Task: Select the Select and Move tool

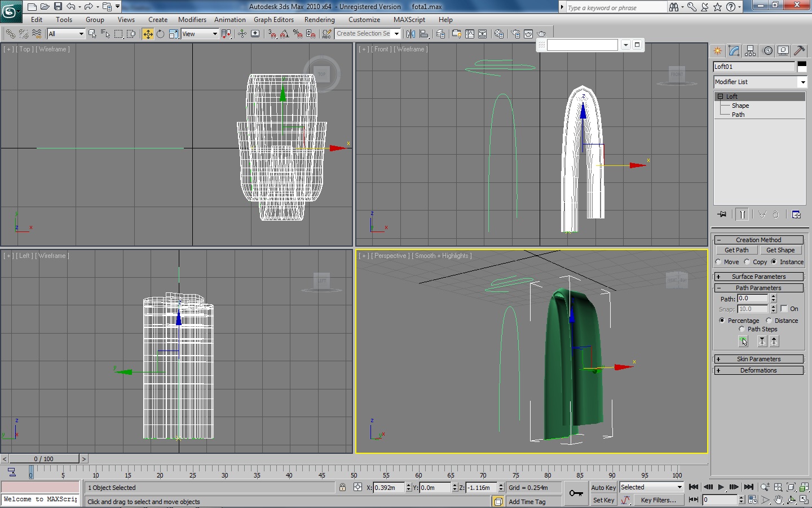Action: (x=148, y=34)
